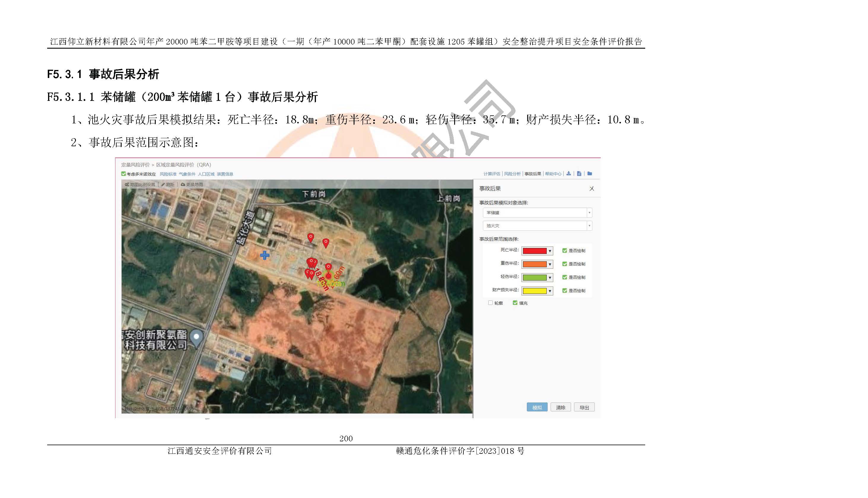Uncheck 是否绘制 for 死亡半径
868x498 pixels.
click(565, 250)
